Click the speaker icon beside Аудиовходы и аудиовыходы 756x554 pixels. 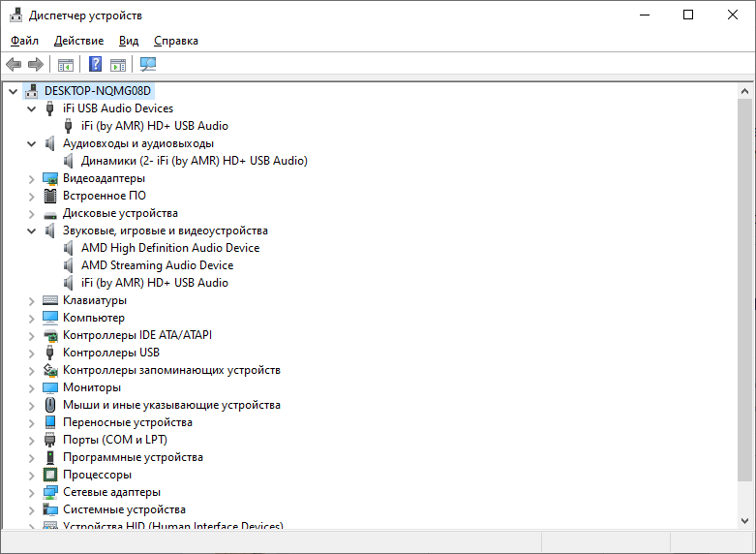coord(50,143)
